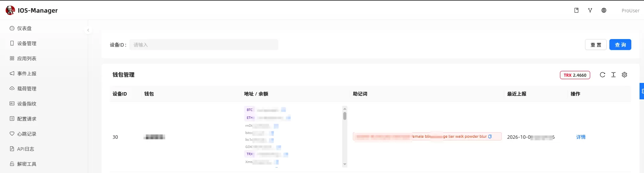Click the IOS-Manager logo

coord(10,10)
